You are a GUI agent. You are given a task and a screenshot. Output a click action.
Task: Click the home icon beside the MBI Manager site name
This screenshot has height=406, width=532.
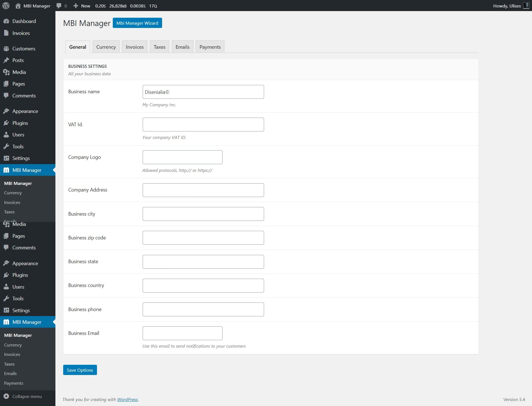pos(18,6)
